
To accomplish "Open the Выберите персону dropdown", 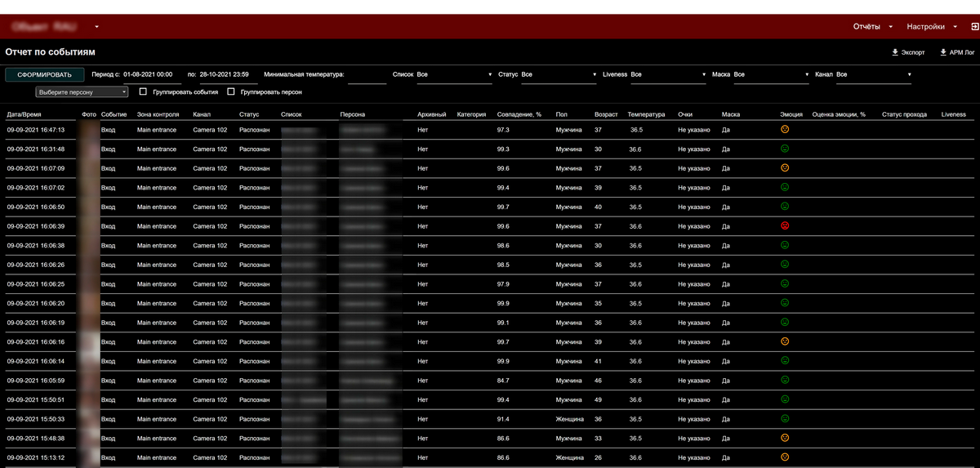I will point(82,92).
